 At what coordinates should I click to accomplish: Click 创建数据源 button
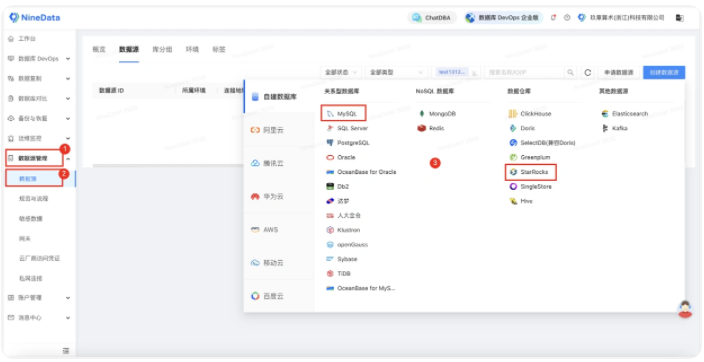coord(664,72)
